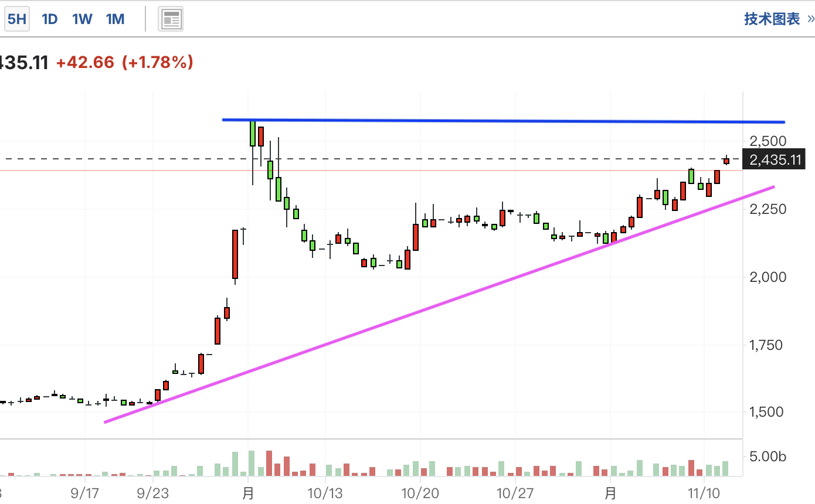Click the +42.66 price change value
The image size is (815, 504).
pyautogui.click(x=85, y=62)
